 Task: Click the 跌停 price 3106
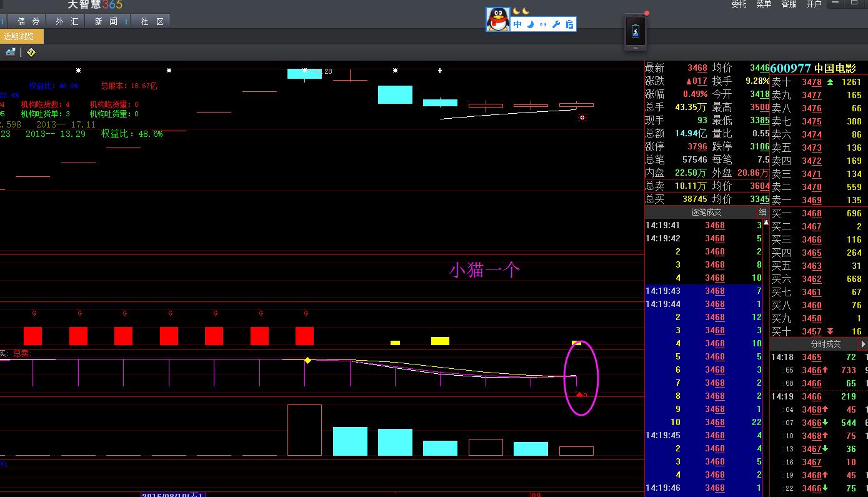coord(759,147)
